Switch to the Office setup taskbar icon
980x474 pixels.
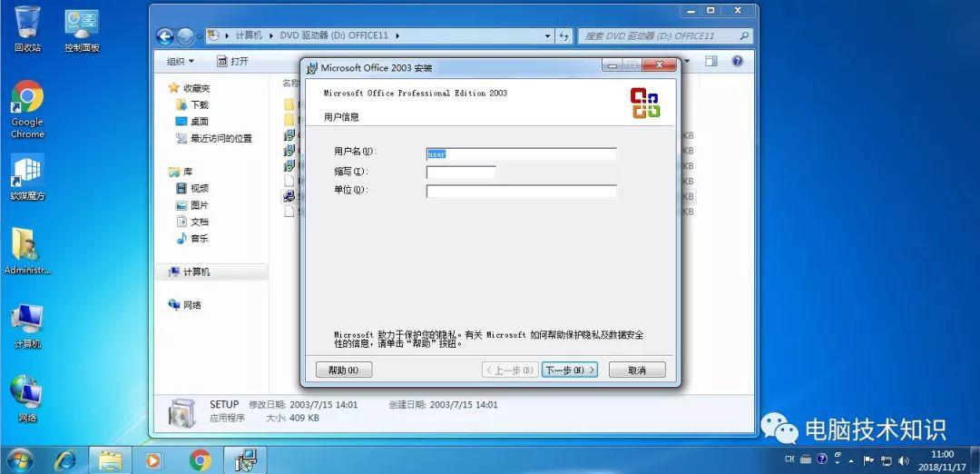245,461
